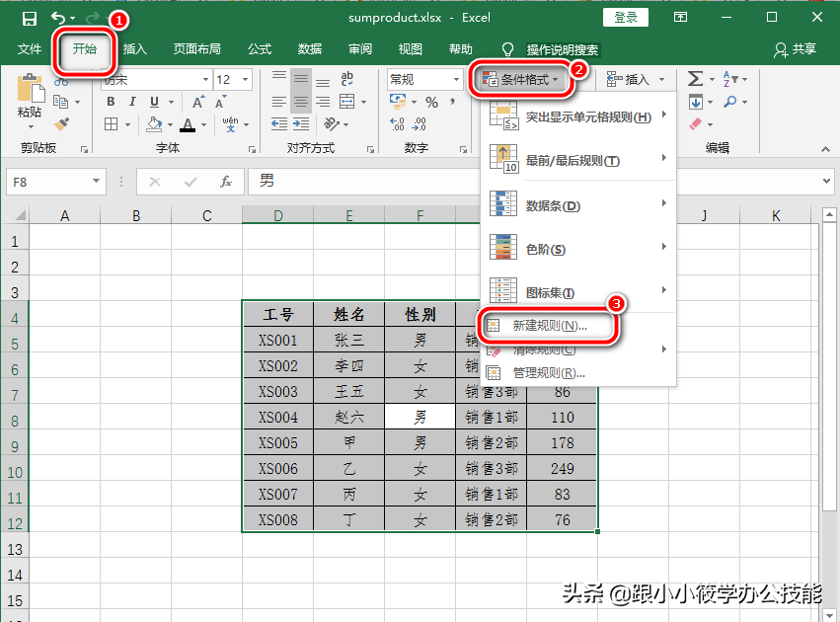The width and height of the screenshot is (840, 622).
Task: Click the Fill down arrow icon
Action: (x=696, y=102)
